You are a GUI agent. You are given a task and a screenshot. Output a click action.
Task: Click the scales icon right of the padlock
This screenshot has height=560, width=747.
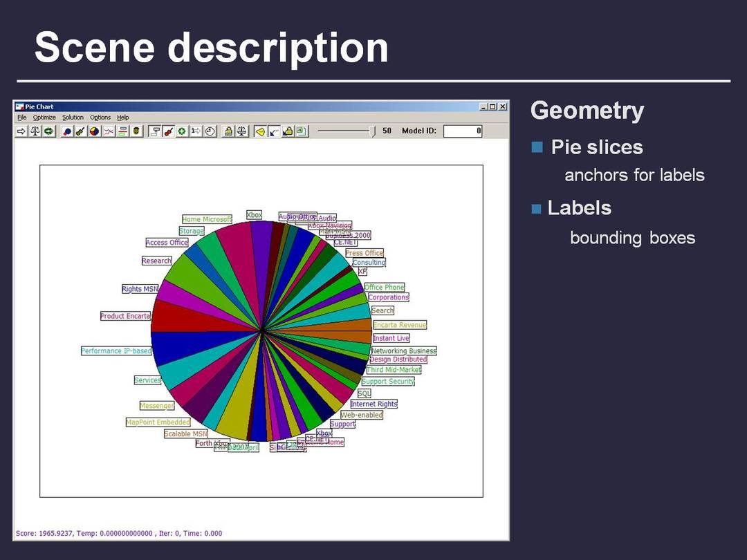click(x=242, y=131)
